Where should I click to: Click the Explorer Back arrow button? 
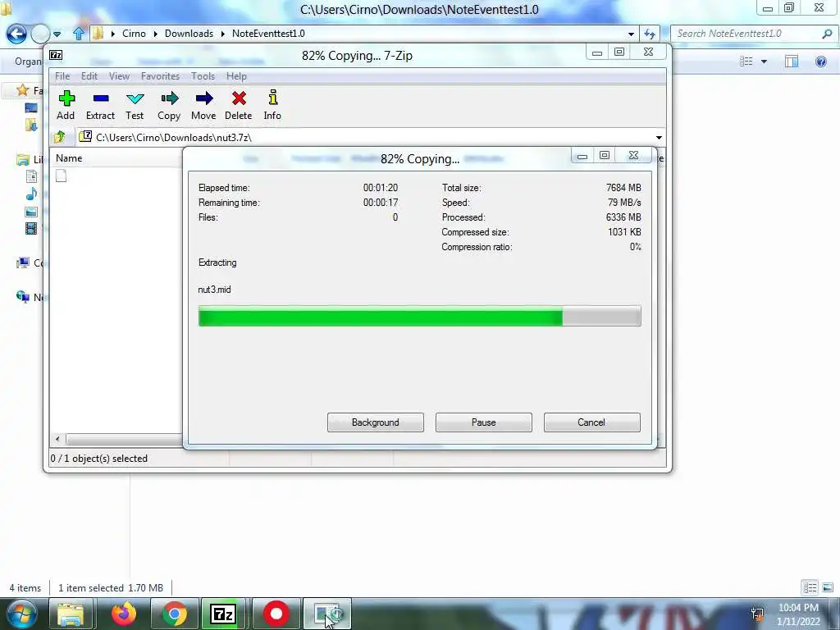click(16, 34)
